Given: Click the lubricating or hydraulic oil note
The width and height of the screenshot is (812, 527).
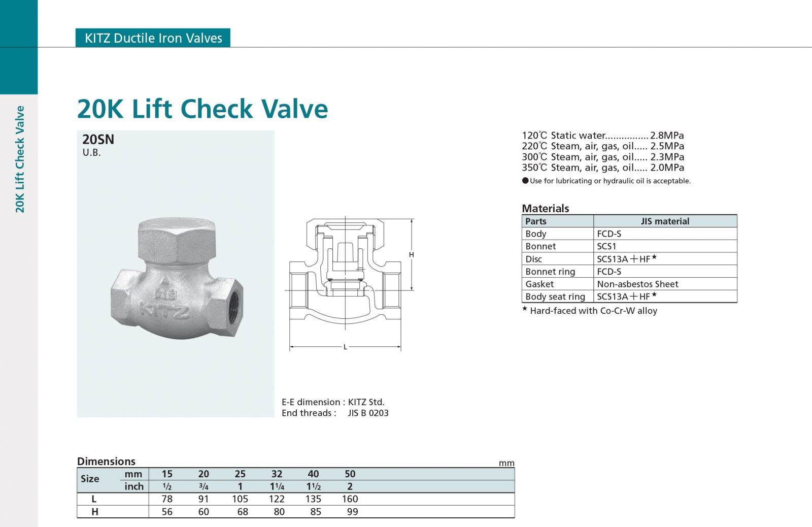Looking at the screenshot, I should pos(606,181).
